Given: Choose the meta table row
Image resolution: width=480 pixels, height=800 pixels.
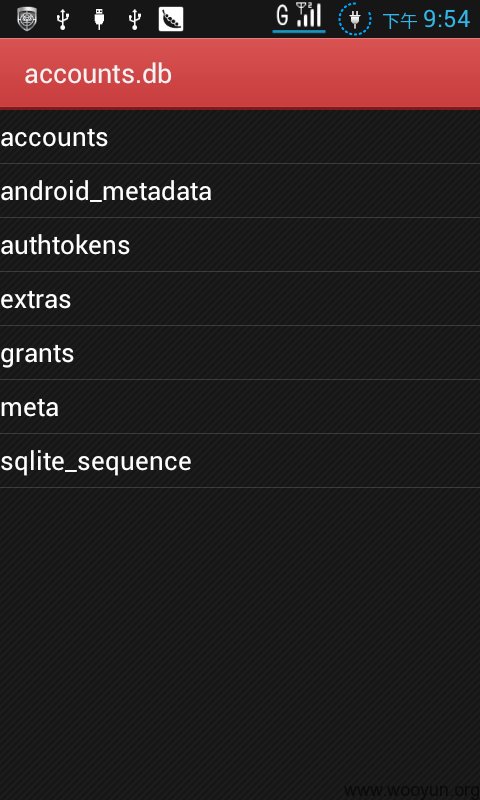Looking at the screenshot, I should point(240,407).
